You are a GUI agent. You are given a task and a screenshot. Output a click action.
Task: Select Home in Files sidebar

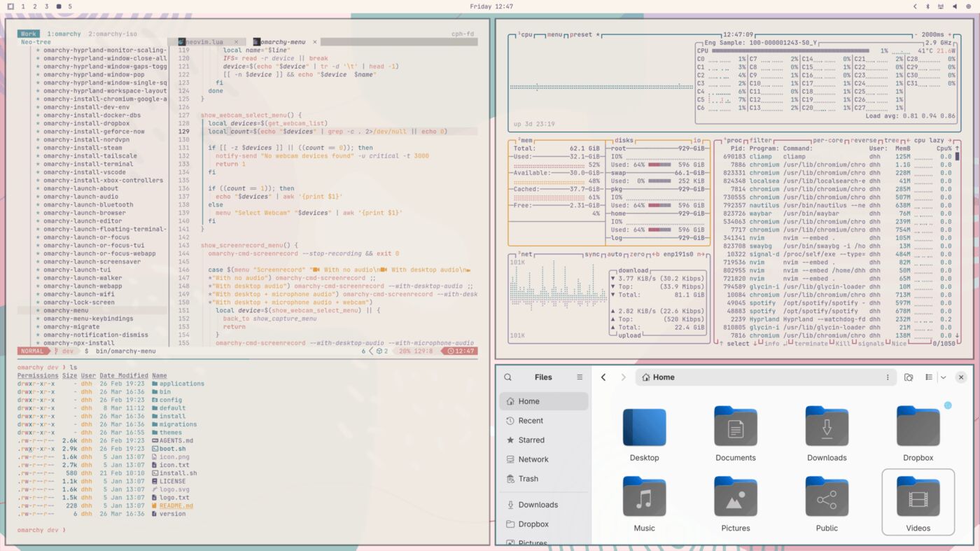tap(544, 401)
